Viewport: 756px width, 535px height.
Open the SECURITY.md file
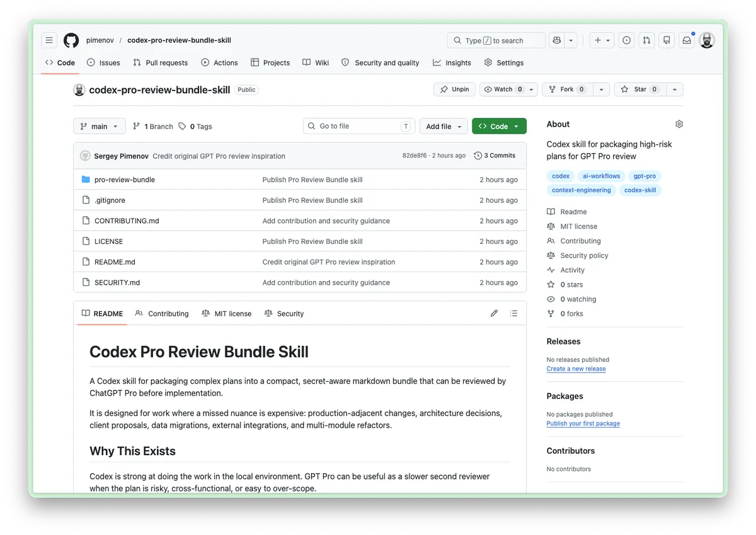117,282
